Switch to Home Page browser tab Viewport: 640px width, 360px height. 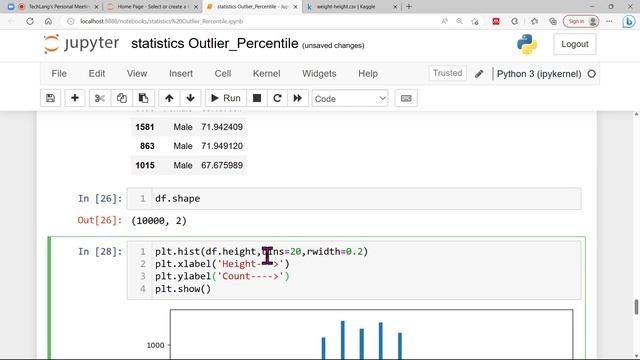151,7
